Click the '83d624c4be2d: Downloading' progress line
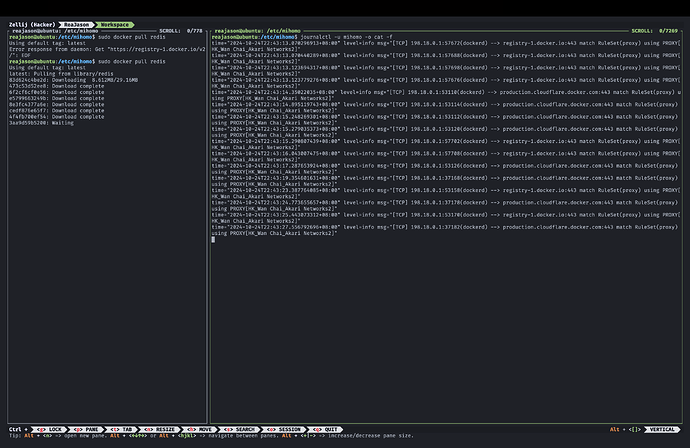690x448 pixels. (x=73, y=80)
